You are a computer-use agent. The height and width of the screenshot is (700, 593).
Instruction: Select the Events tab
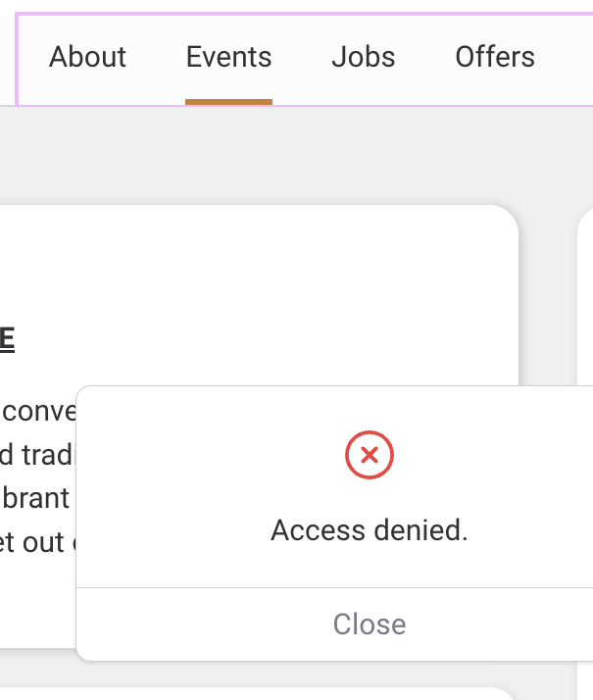point(228,57)
